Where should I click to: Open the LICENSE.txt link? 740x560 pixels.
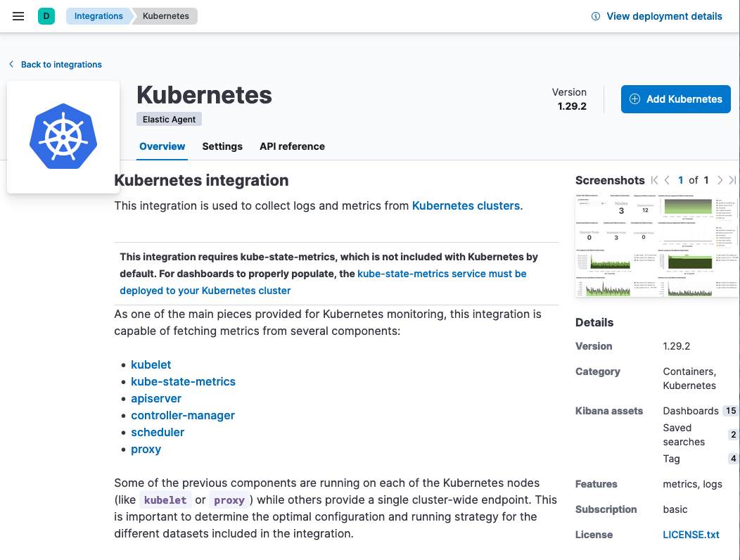[691, 535]
